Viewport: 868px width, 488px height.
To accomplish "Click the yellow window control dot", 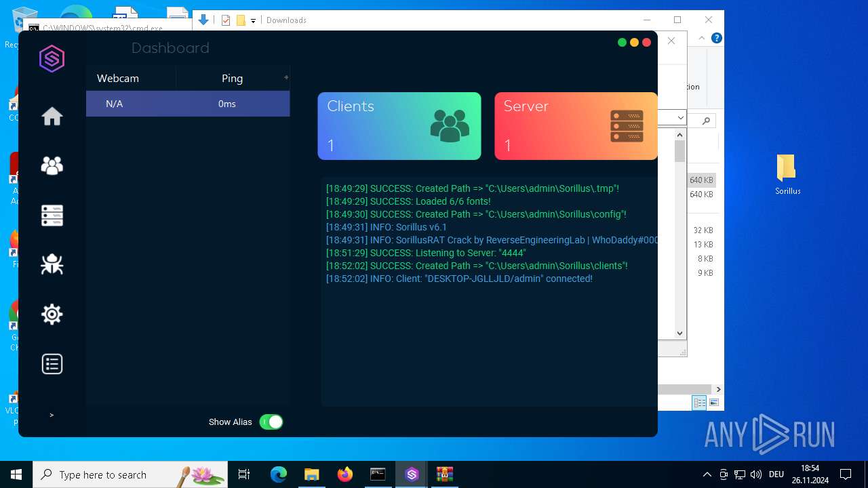I will click(634, 42).
